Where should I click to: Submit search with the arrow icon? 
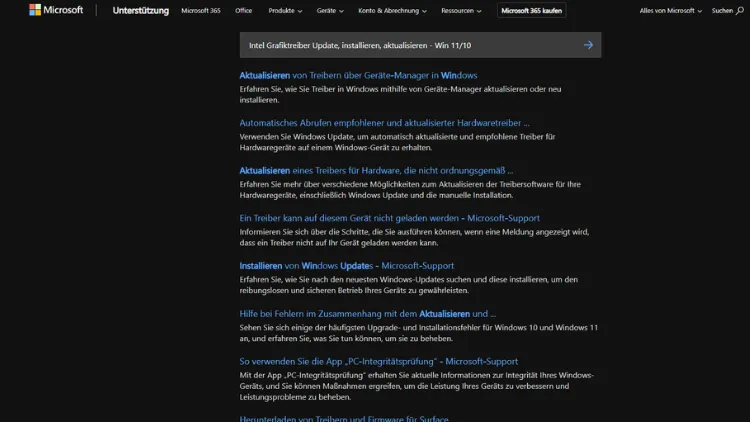[588, 45]
